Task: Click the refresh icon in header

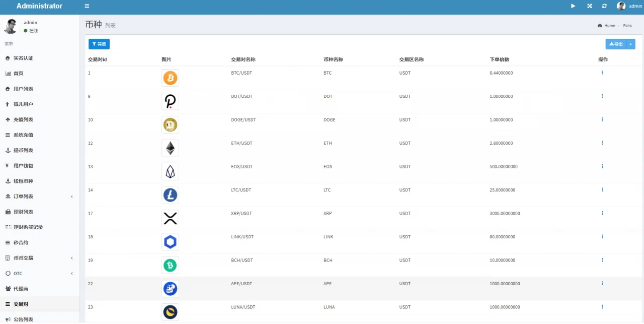Action: tap(604, 6)
